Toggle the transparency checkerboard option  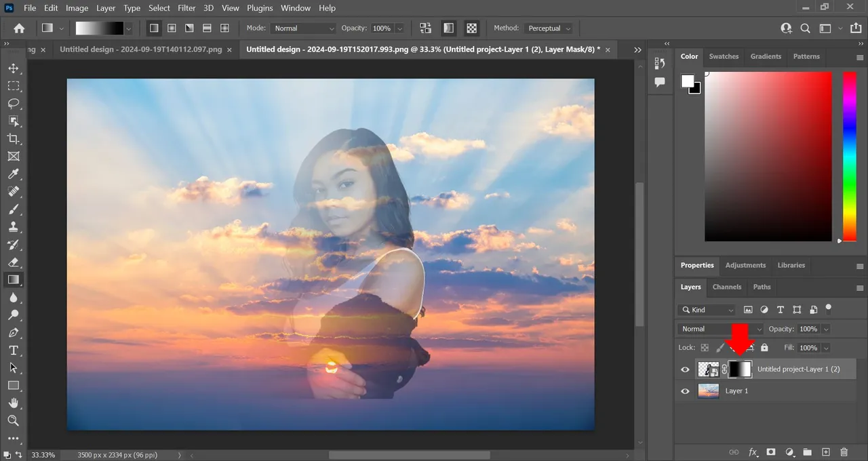tap(471, 28)
